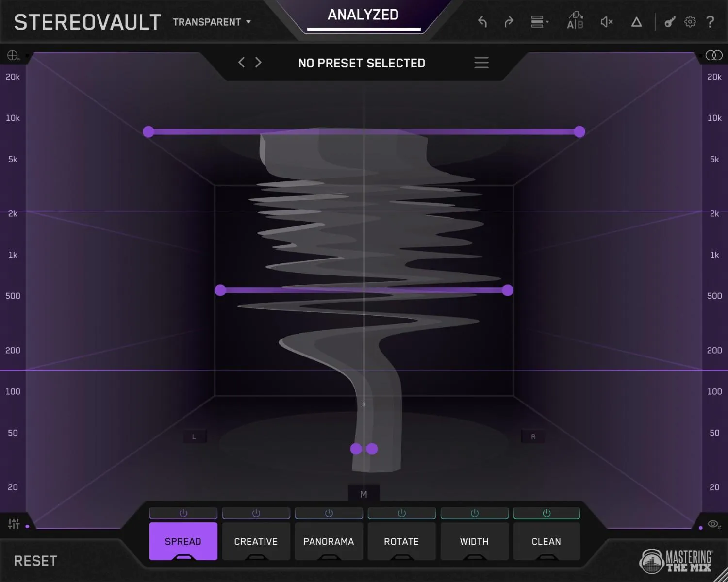Open the TRANSPARENT mode dropdown
Screen dimensions: 728x582
coord(212,22)
